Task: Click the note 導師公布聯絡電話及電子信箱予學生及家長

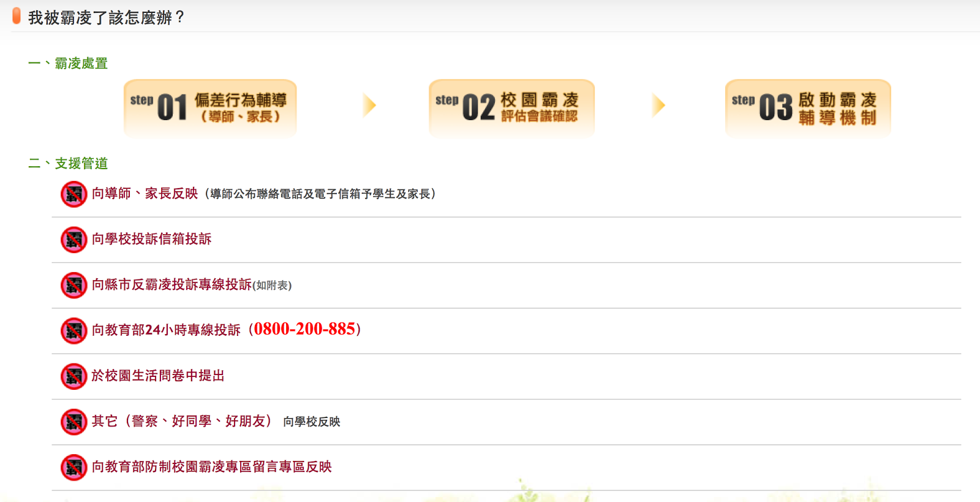Action: coord(320,194)
